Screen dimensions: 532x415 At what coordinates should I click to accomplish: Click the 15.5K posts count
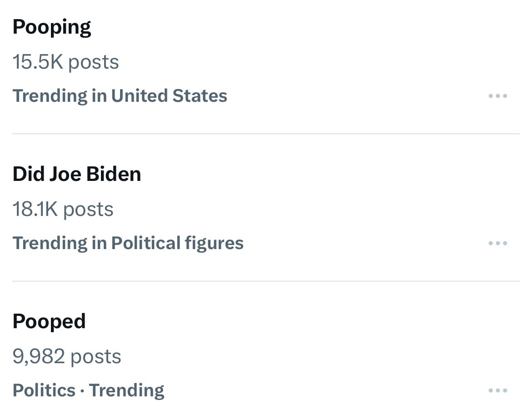[x=65, y=62]
